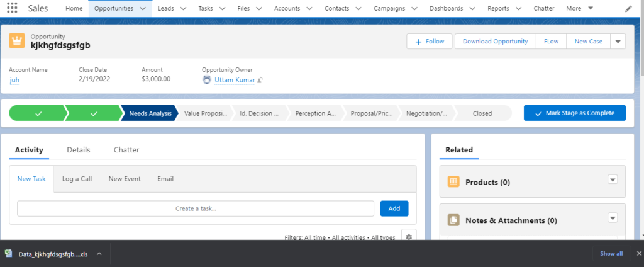The image size is (644, 267).
Task: Open options caret for downloaded xls file
Action: coord(99,254)
